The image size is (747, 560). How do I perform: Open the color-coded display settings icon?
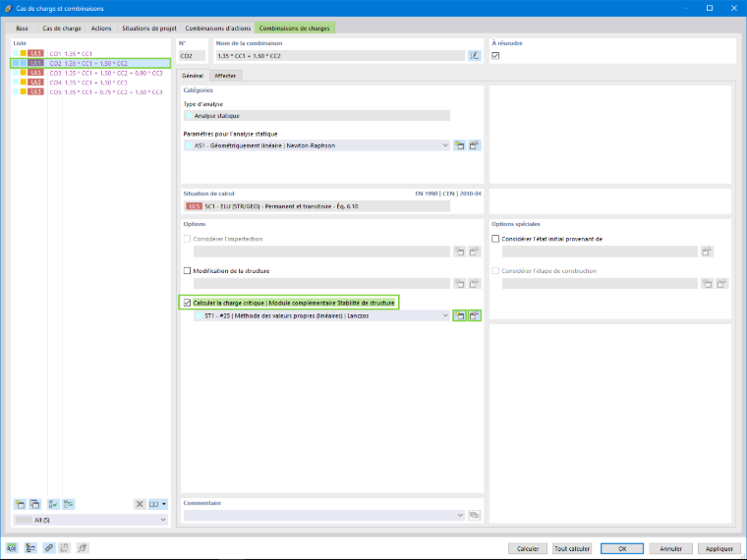point(30,548)
